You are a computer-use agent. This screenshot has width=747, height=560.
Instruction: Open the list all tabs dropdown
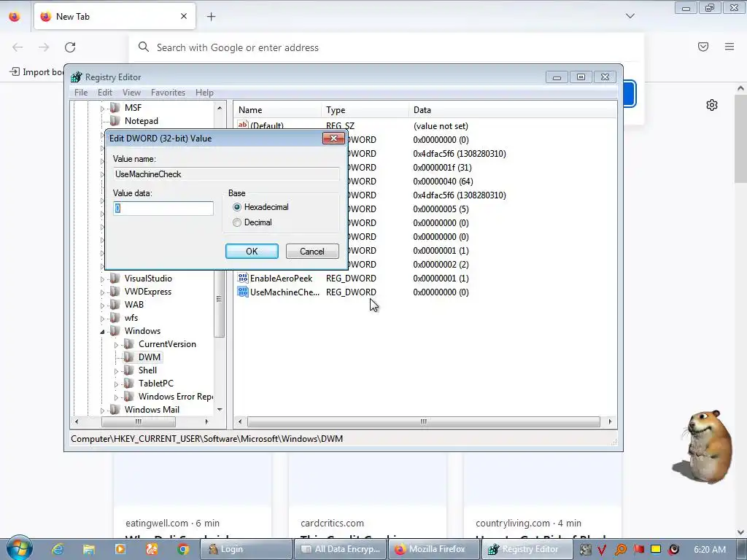point(630,16)
